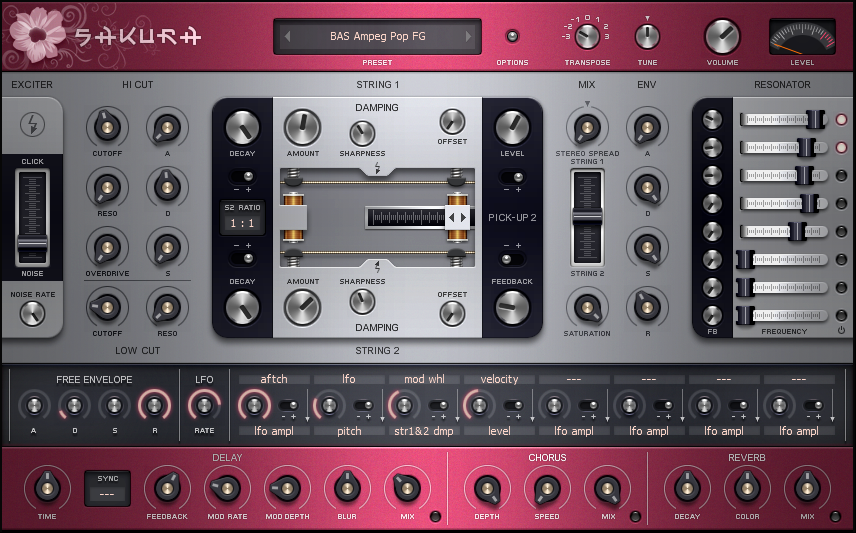856x533 pixels.
Task: Click the pick-up position arrows handle
Action: pyautogui.click(x=457, y=217)
